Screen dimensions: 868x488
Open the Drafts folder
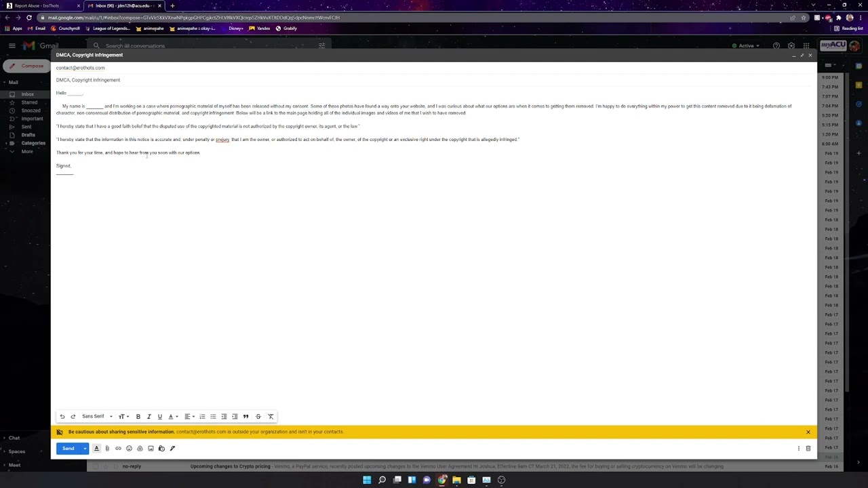[x=28, y=135]
